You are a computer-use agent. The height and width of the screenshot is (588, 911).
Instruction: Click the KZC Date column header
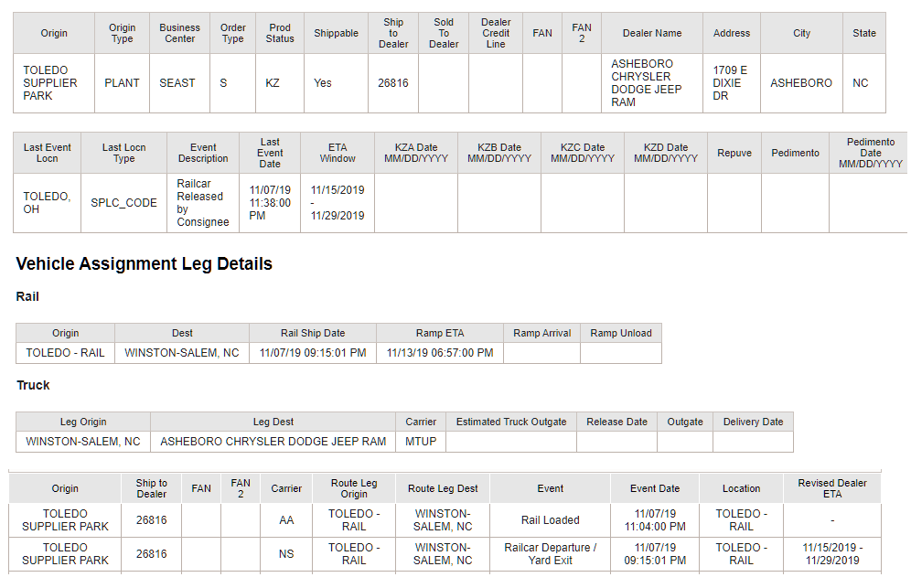tap(582, 153)
